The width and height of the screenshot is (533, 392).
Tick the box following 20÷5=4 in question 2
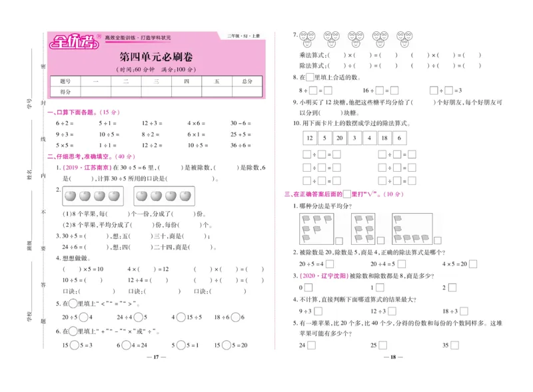click(332, 265)
